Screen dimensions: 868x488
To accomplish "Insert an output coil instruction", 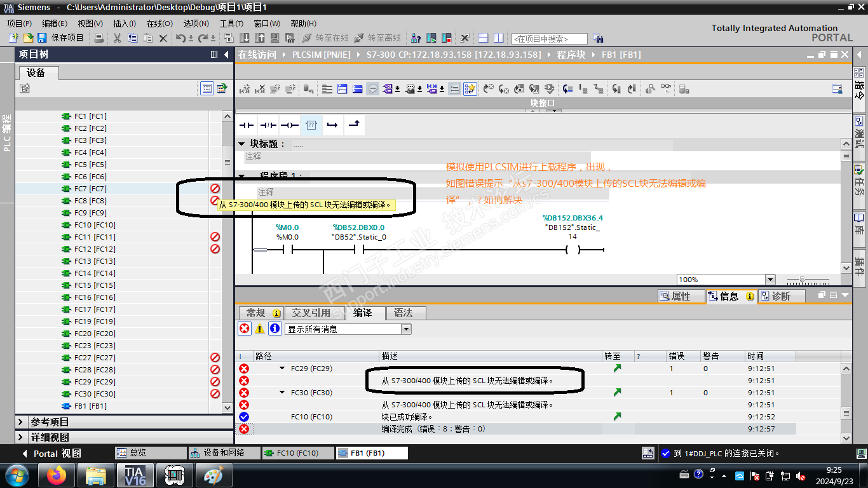I will pyautogui.click(x=290, y=125).
